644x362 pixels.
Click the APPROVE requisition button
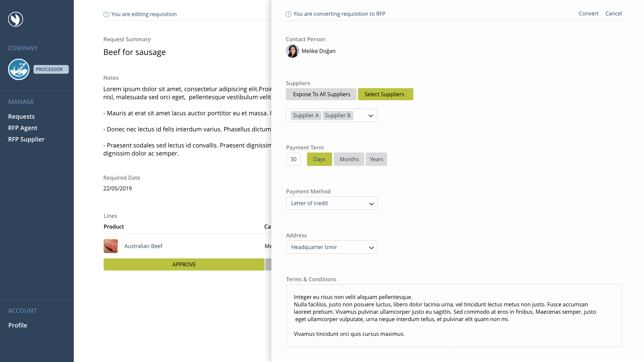pyautogui.click(x=184, y=264)
